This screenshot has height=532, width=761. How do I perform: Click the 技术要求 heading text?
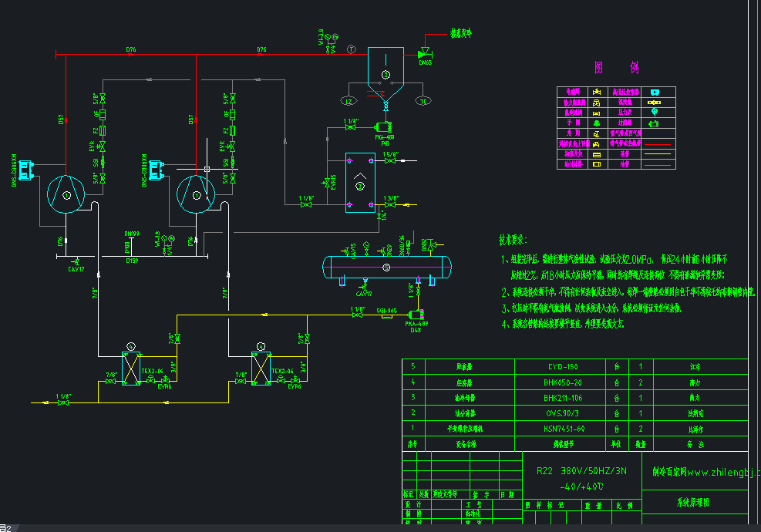point(513,240)
